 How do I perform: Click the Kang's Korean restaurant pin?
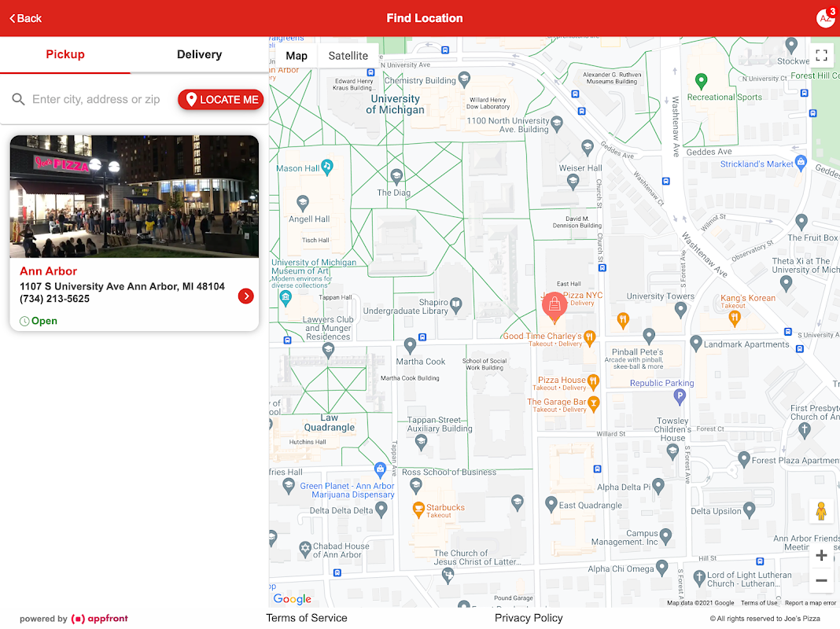click(735, 318)
